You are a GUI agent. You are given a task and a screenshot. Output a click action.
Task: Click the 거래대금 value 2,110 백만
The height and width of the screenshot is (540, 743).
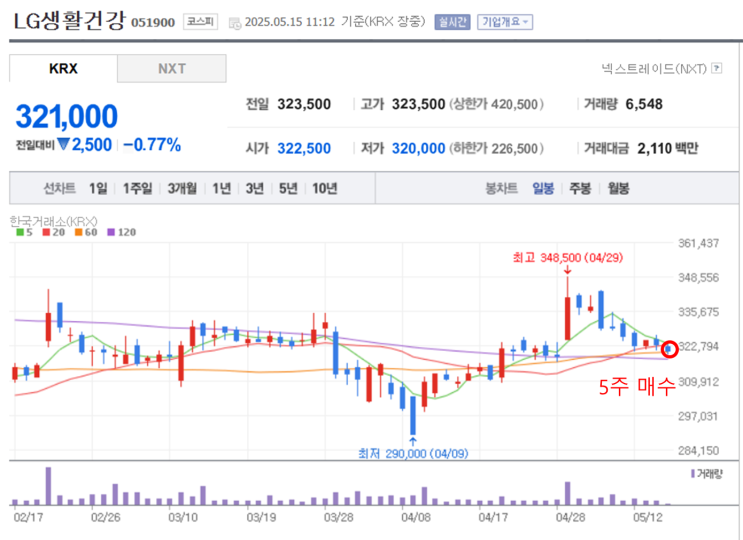pos(668,148)
